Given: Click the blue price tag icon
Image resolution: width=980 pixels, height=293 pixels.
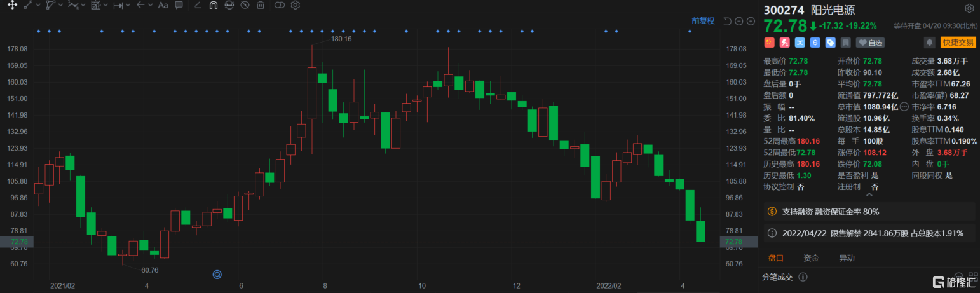Looking at the screenshot, I should 830,43.
